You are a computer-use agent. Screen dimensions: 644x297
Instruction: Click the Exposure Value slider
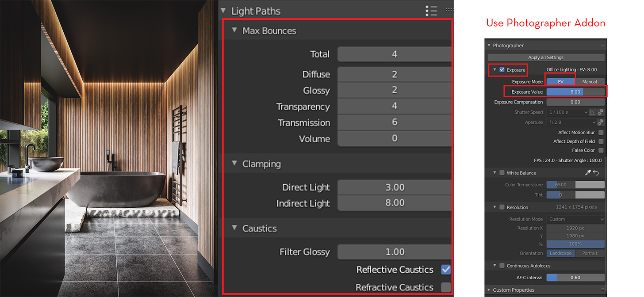point(575,92)
